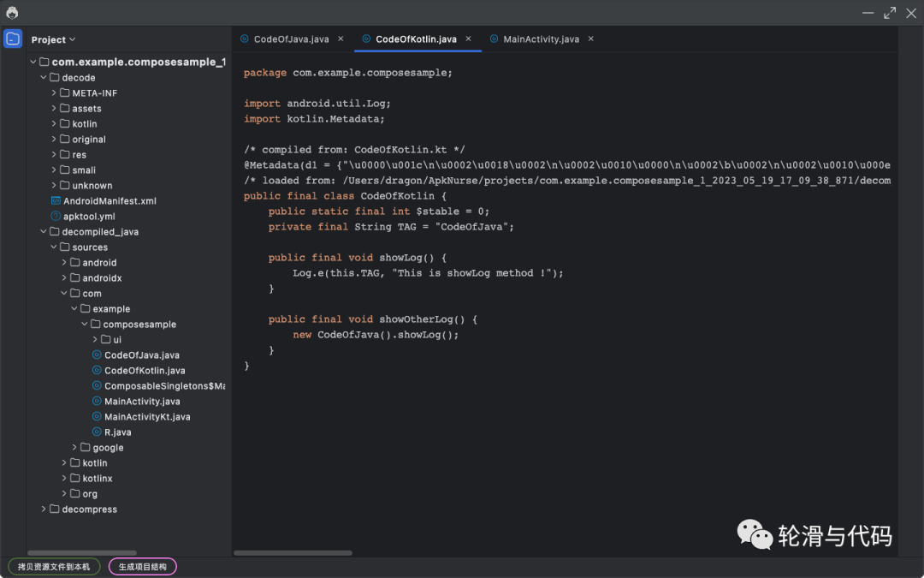
Task: Expand the smali folder
Action: (54, 170)
